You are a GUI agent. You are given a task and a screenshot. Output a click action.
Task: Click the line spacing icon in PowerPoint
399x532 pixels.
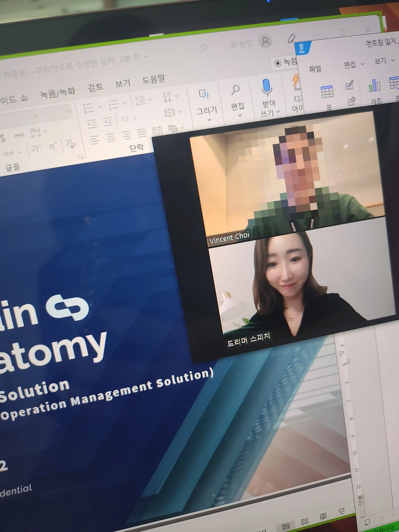(x=140, y=101)
